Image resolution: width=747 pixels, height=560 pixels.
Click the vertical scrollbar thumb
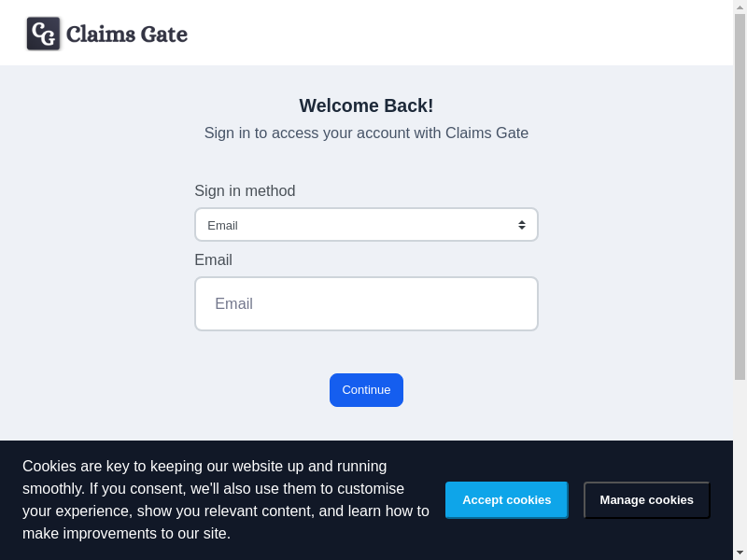coord(740,196)
